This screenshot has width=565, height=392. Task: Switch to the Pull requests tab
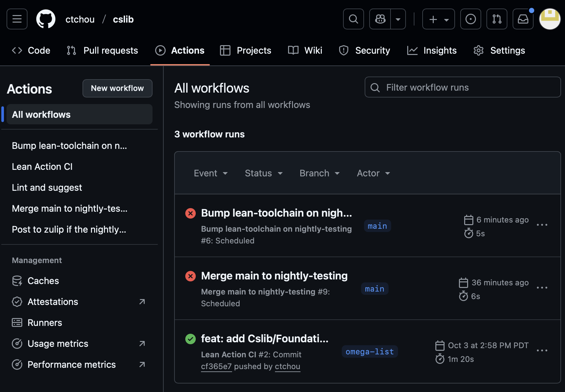(102, 50)
